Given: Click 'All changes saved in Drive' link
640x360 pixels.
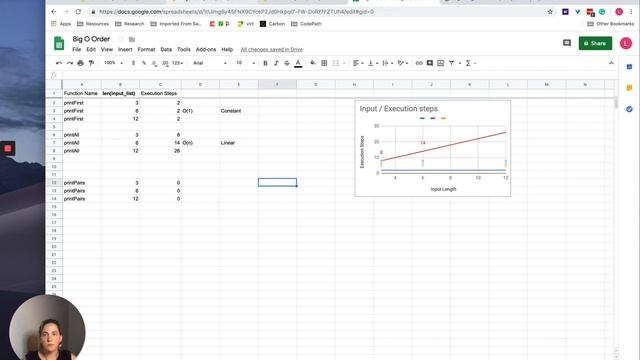Looking at the screenshot, I should tap(271, 49).
